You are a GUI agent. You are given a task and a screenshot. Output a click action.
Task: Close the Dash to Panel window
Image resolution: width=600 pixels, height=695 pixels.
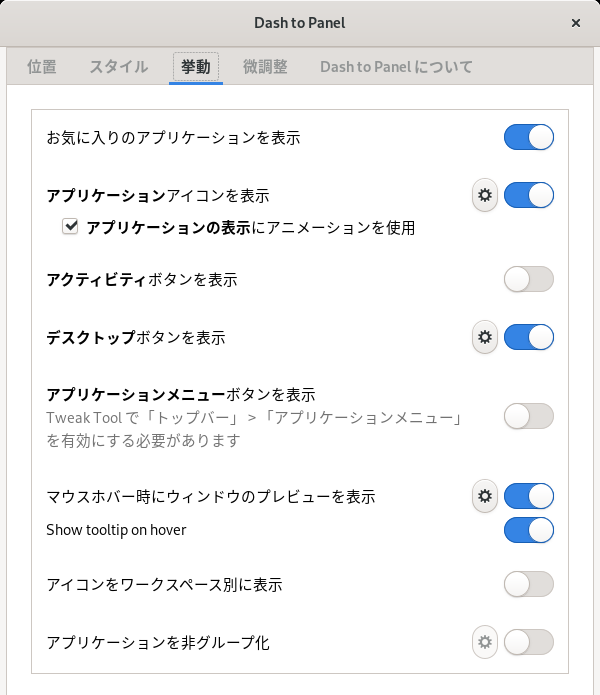(x=576, y=23)
